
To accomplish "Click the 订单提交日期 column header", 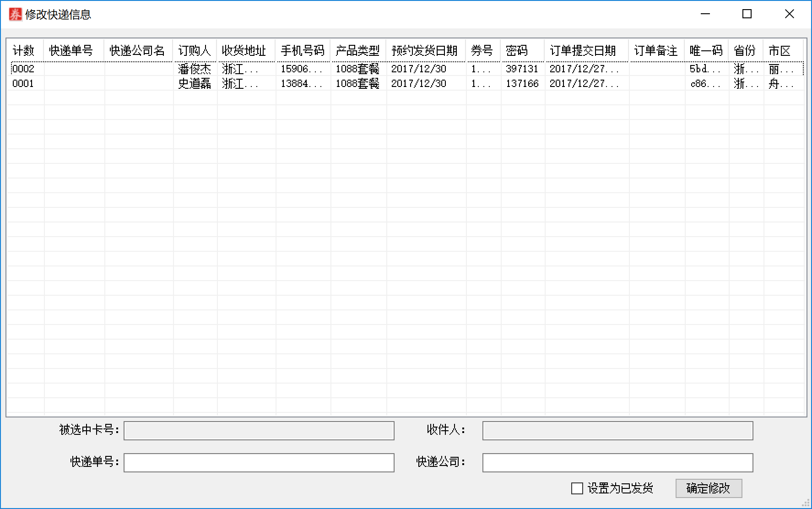I will 583,50.
